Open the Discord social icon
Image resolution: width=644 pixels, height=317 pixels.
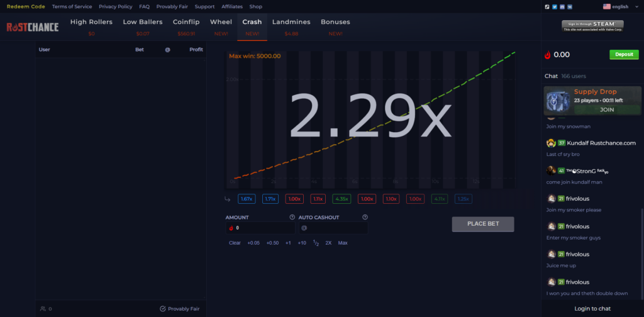(x=562, y=6)
